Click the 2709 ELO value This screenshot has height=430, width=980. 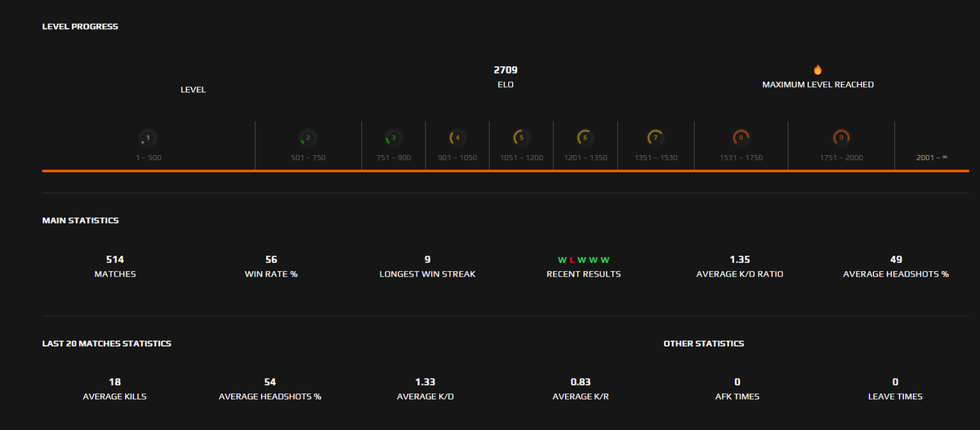click(506, 70)
